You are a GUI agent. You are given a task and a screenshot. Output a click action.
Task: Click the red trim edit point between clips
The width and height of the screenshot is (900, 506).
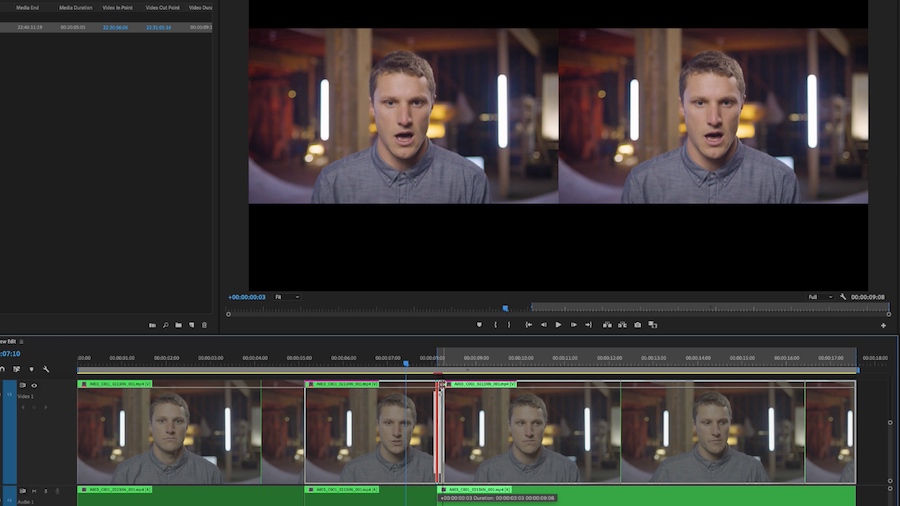click(x=439, y=433)
